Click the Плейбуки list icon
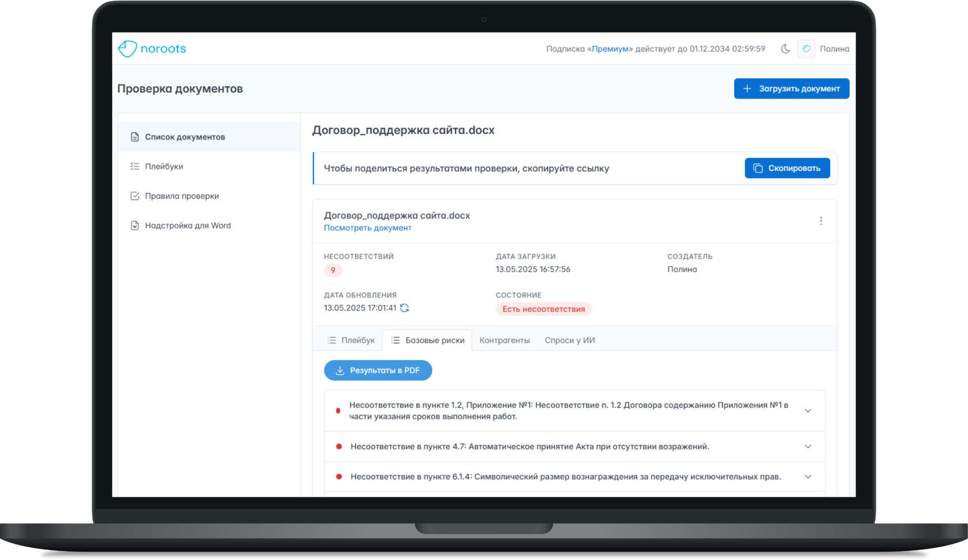 [x=135, y=167]
